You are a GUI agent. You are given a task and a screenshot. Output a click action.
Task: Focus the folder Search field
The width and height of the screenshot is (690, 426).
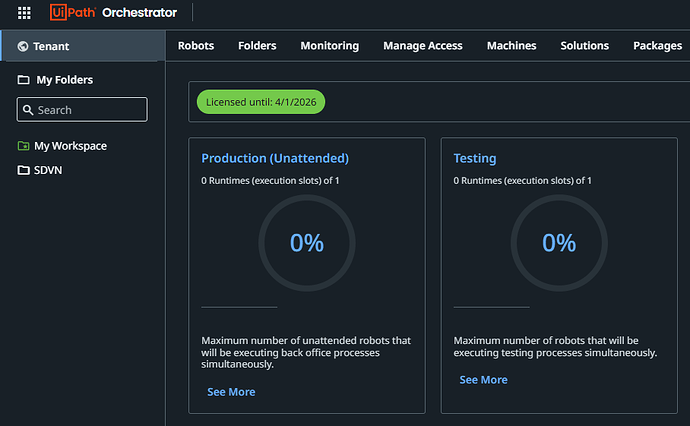(82, 110)
